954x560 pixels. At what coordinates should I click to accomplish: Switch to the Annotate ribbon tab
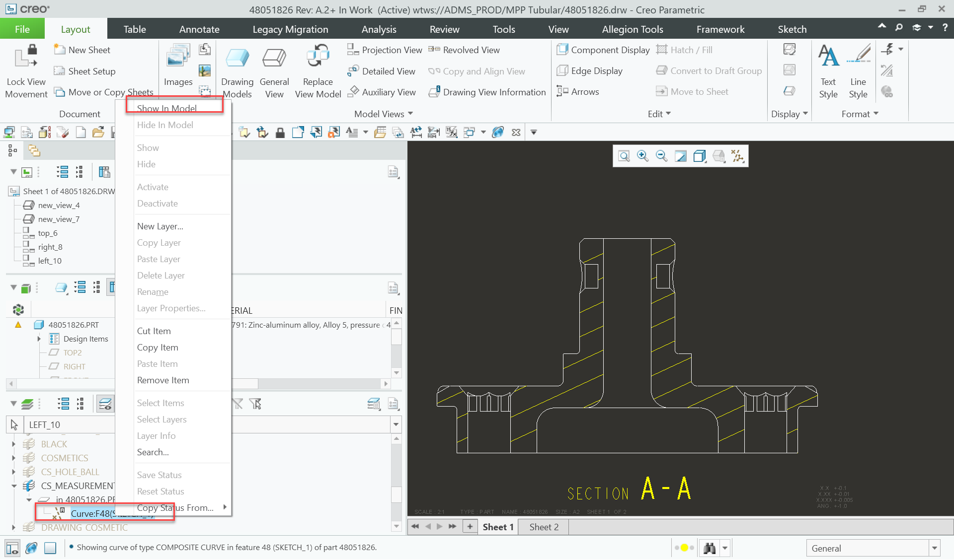199,29
